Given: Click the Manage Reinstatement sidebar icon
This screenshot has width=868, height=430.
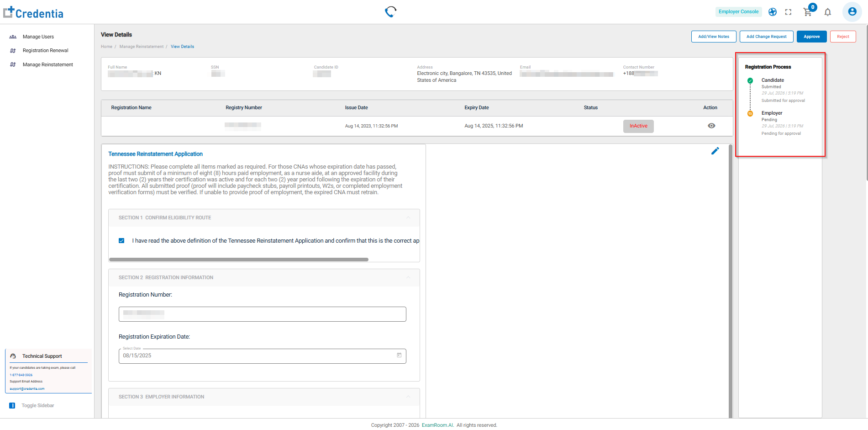Looking at the screenshot, I should click(x=13, y=64).
